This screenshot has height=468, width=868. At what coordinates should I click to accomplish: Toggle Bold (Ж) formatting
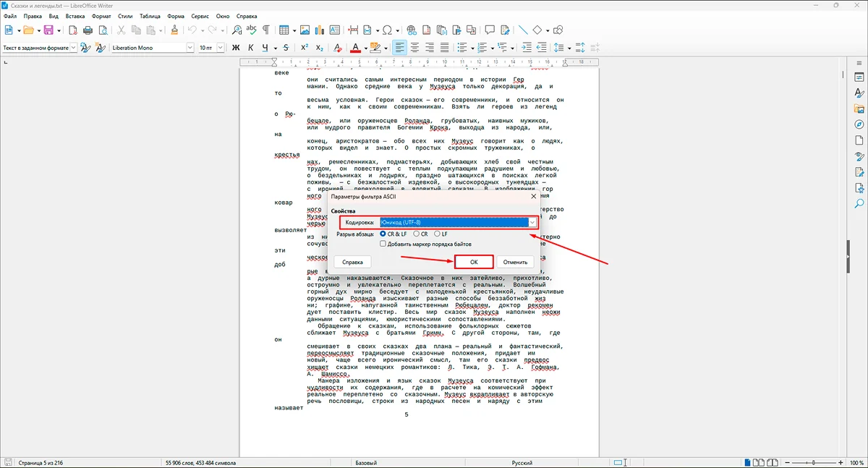pyautogui.click(x=236, y=48)
